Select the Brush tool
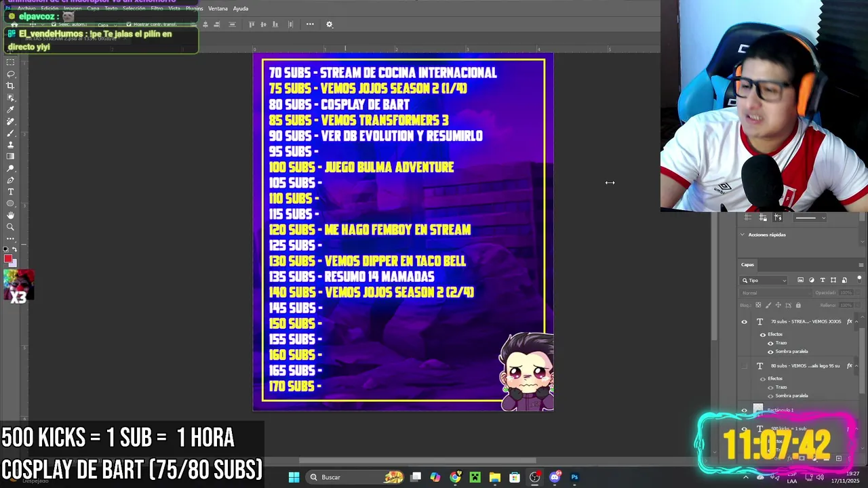This screenshot has width=868, height=488. [10, 133]
